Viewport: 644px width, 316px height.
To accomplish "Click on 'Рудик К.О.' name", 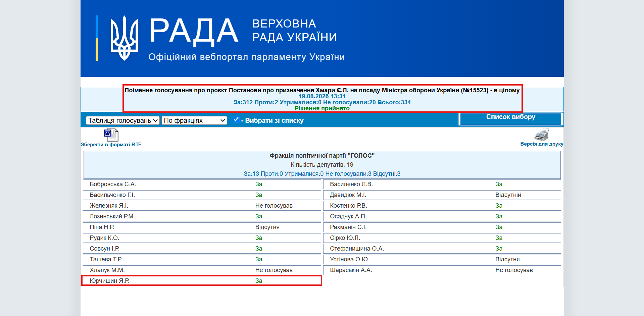I will point(104,238).
